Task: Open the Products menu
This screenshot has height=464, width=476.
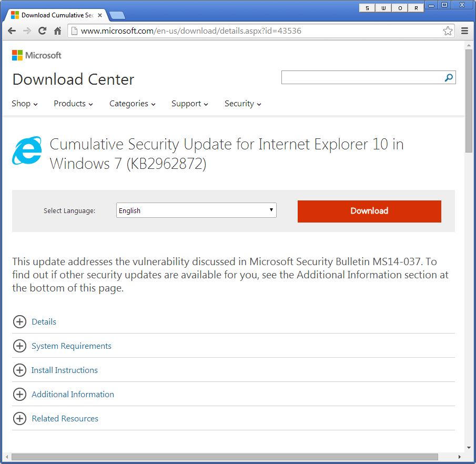Action: (73, 104)
